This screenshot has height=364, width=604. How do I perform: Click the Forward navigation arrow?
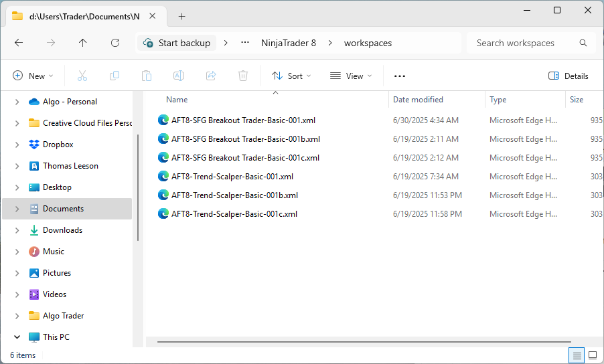pos(51,43)
